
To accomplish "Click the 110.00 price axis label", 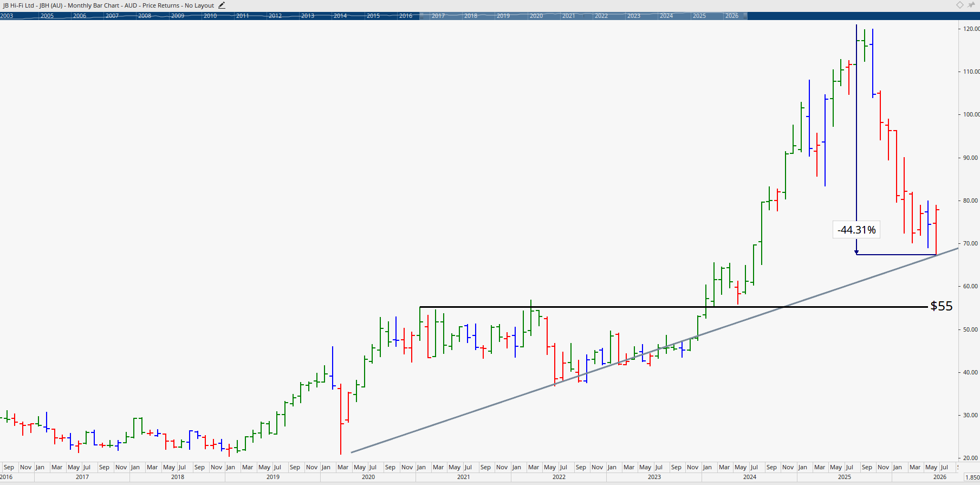I will click(971, 72).
